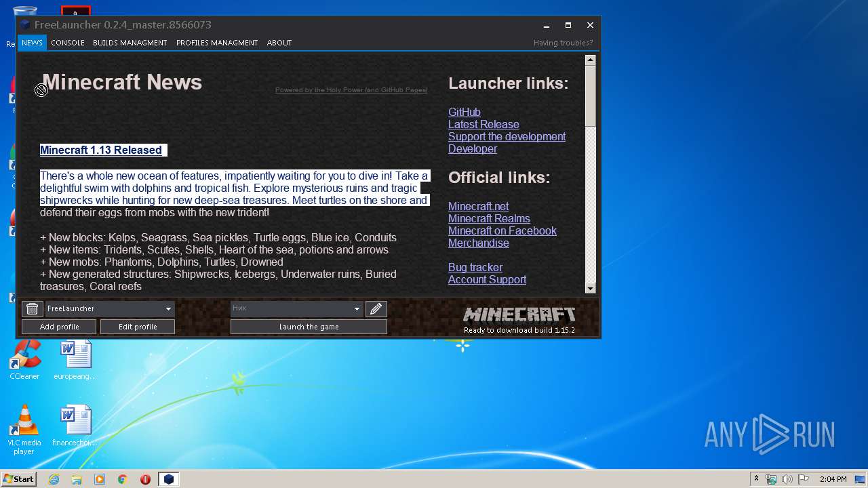Click the network tray icon
868x488 pixels.
771,479
